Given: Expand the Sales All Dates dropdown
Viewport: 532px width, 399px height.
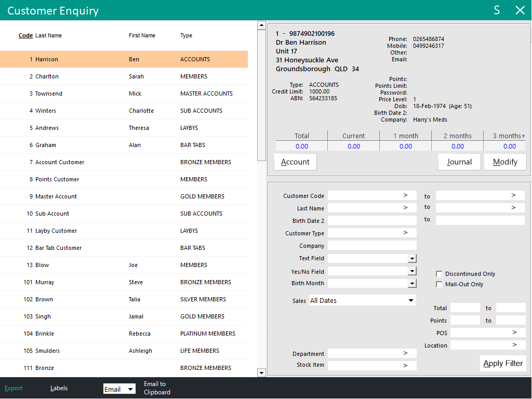Looking at the screenshot, I should [411, 300].
